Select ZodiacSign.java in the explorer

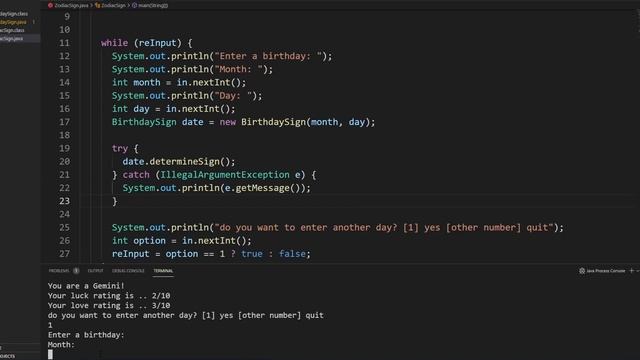[x=11, y=39]
